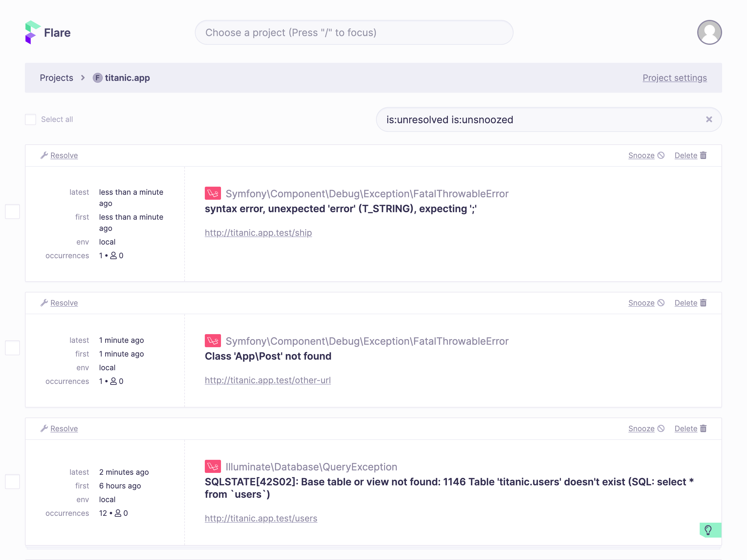Click FatalThrowableError class above Class 'App\Post'
This screenshot has height=560, width=747.
(x=367, y=341)
